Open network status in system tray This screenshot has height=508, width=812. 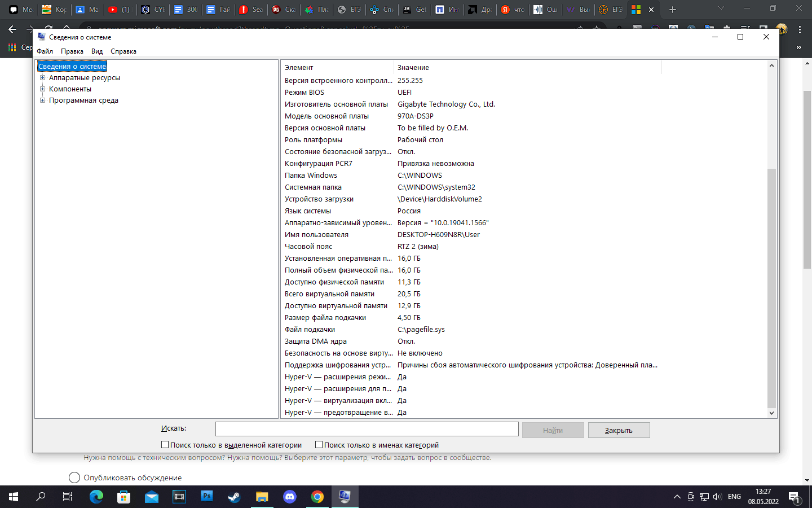tap(704, 497)
